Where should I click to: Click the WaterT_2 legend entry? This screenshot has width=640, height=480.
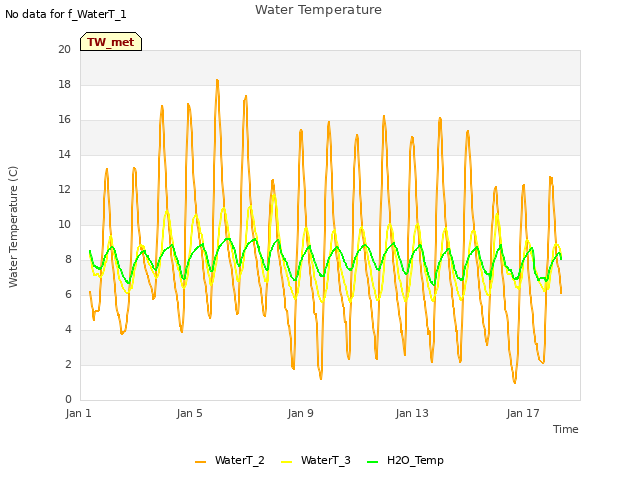(230, 460)
